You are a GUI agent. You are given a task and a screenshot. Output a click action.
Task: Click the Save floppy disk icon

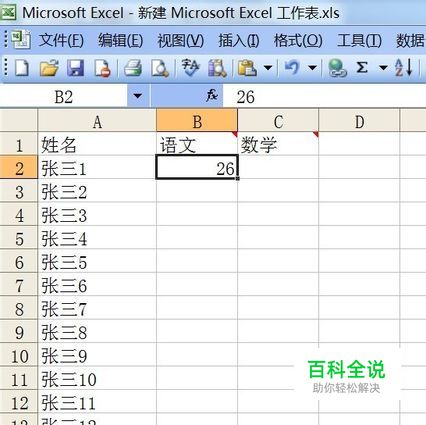(x=75, y=68)
